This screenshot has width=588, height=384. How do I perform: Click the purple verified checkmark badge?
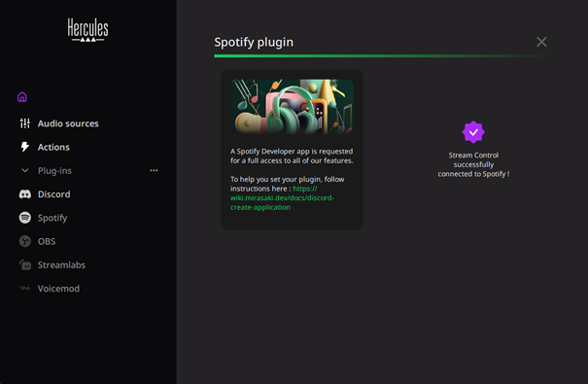pyautogui.click(x=473, y=132)
